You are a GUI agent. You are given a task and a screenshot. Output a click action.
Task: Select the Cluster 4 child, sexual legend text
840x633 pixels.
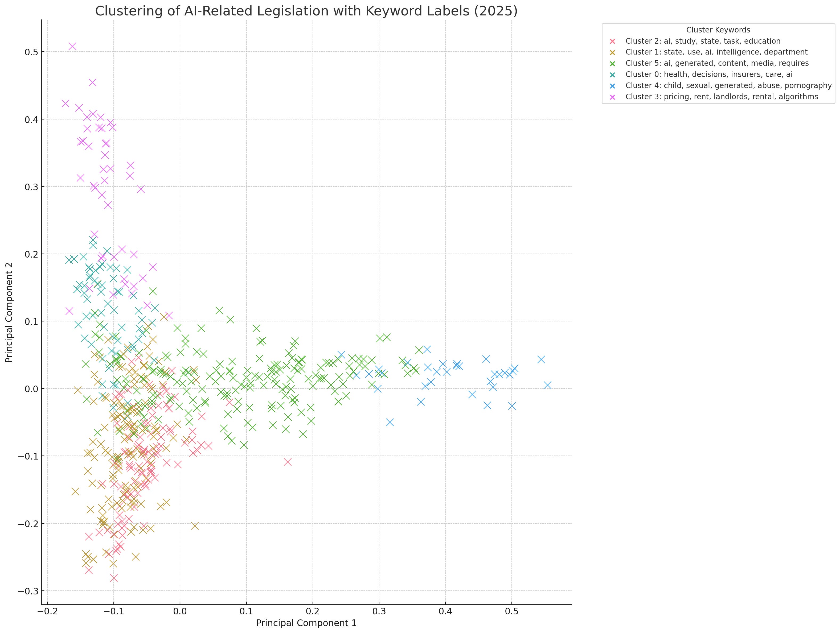[728, 86]
